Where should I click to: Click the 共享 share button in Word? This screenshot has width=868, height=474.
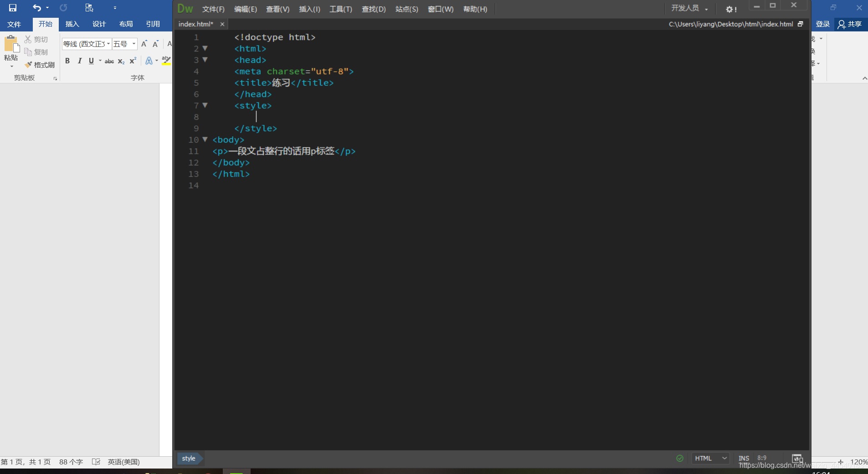tap(850, 24)
